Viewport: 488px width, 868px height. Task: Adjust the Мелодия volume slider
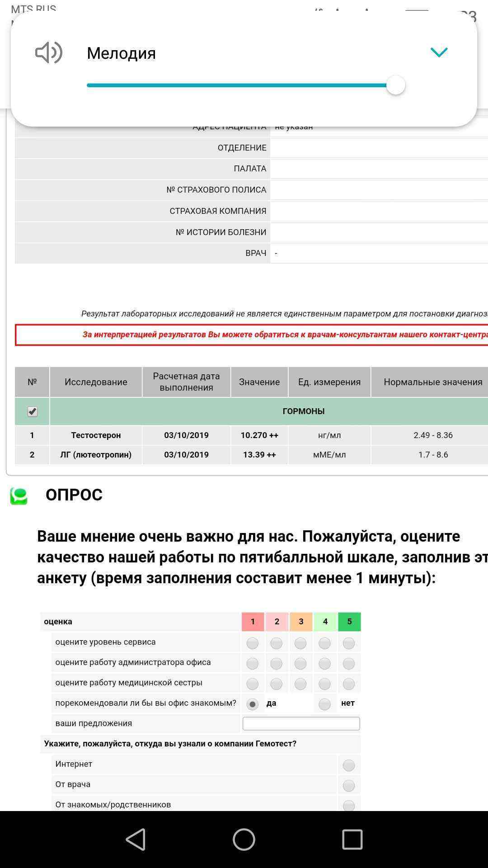pos(395,85)
